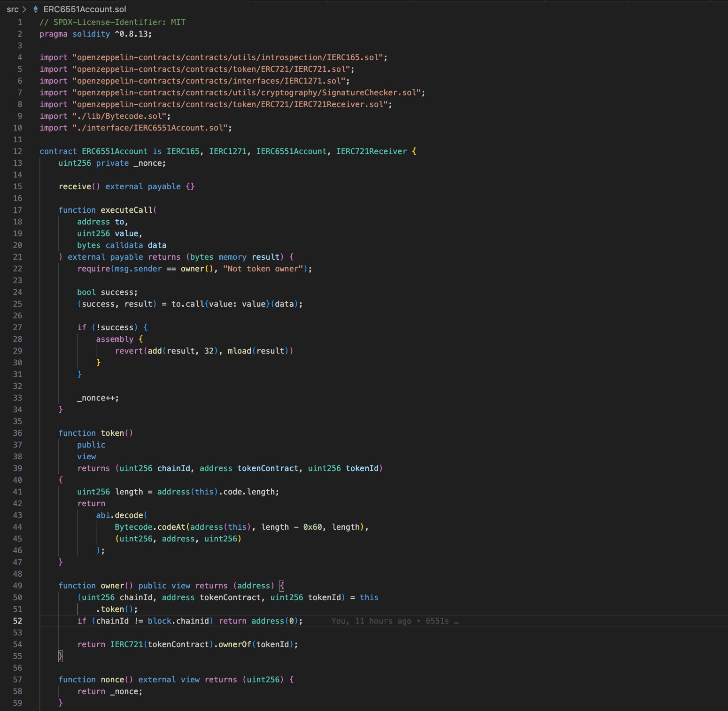Click the 'bool success;' statement

[x=107, y=292]
